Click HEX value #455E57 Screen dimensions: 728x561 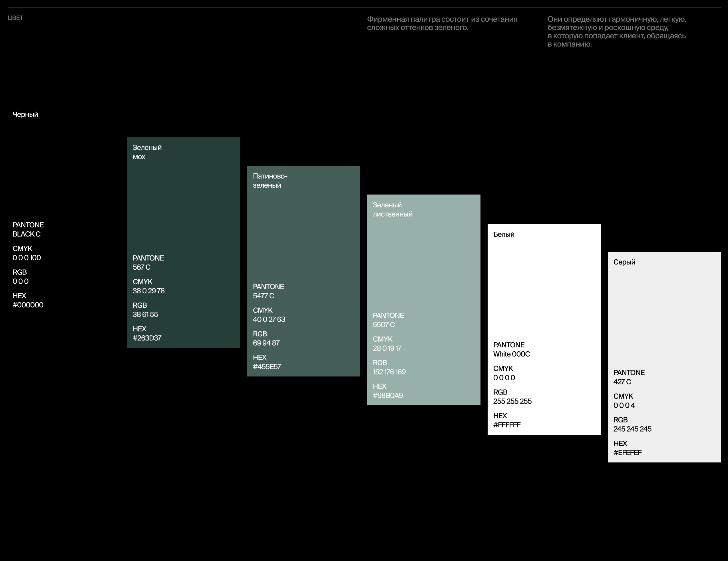tap(267, 366)
